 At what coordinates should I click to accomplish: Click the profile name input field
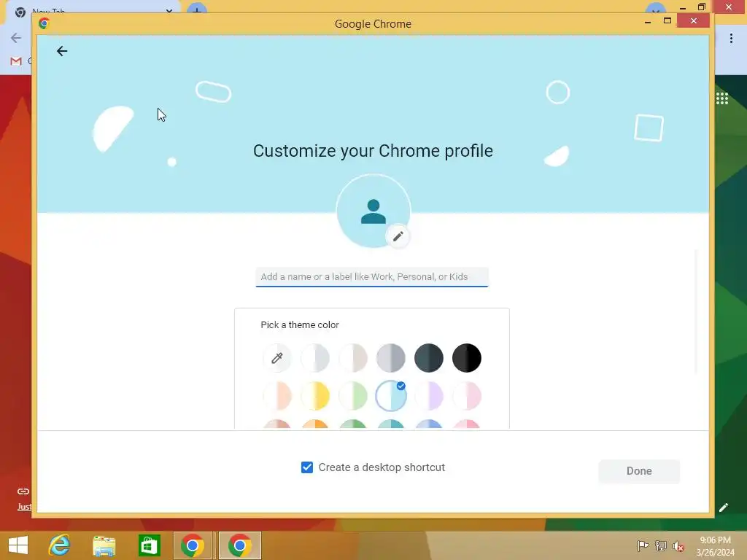(371, 277)
